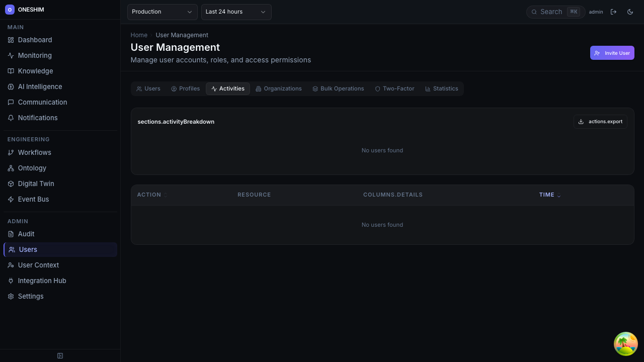Viewport: 644px width, 362px height.
Task: Click the palm tree avatar widget
Action: coord(625,344)
